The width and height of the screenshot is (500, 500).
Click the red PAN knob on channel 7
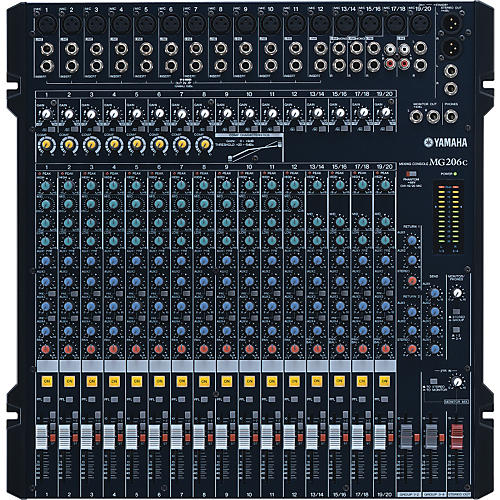coord(181,349)
